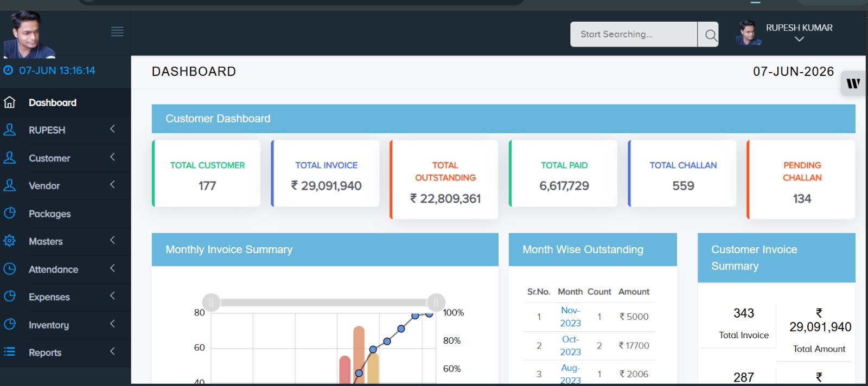The height and width of the screenshot is (386, 868).
Task: Expand the Attendance submenu chevron
Action: click(112, 268)
